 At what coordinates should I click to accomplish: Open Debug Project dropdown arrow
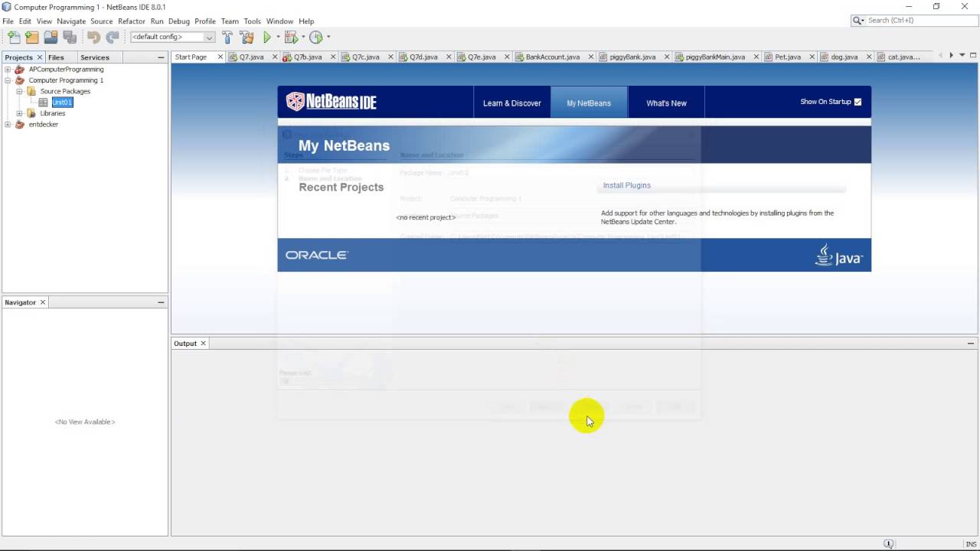303,37
